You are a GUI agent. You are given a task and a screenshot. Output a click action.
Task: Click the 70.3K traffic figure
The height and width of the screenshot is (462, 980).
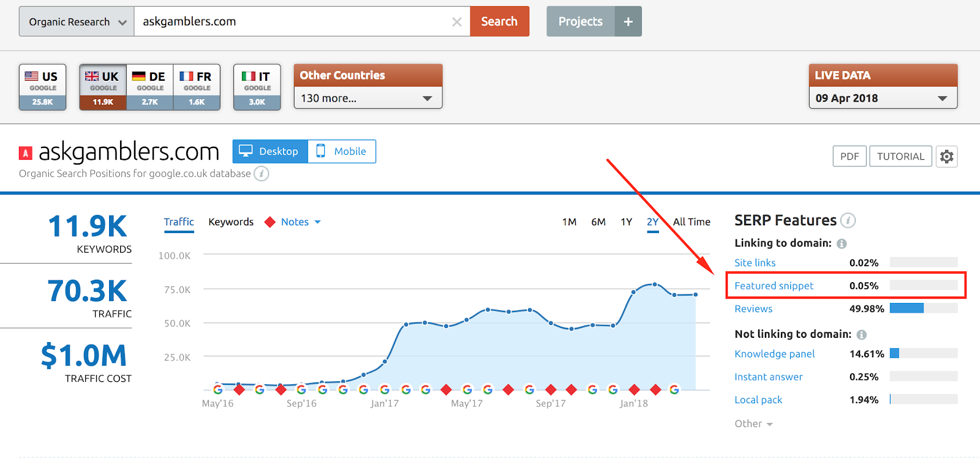tap(88, 291)
